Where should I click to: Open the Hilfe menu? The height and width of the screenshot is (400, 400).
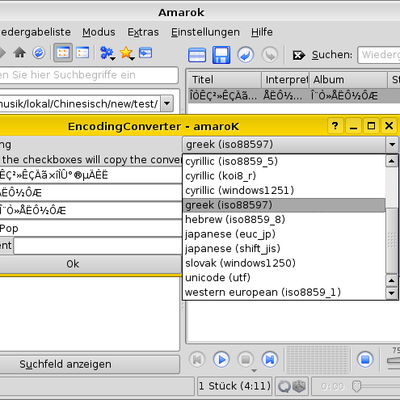click(262, 32)
